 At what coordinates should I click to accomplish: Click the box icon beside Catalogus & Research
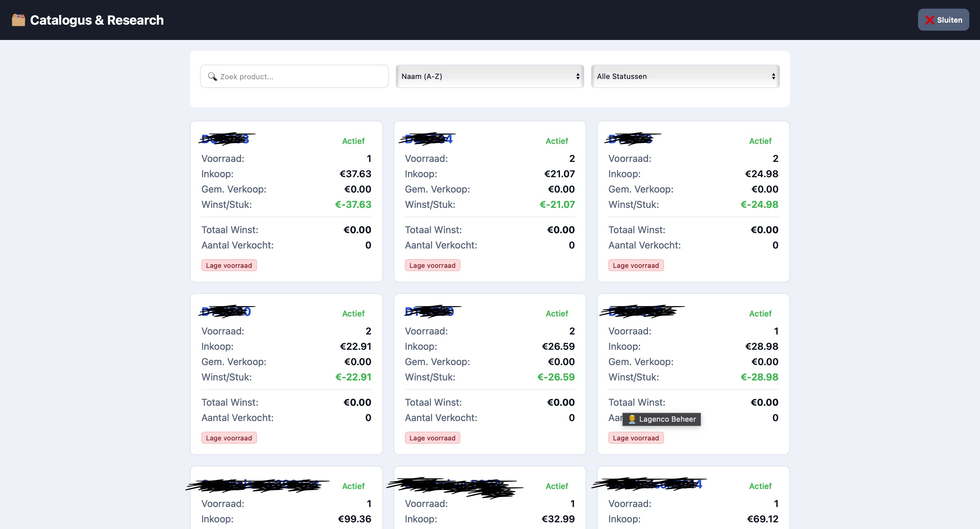[18, 20]
